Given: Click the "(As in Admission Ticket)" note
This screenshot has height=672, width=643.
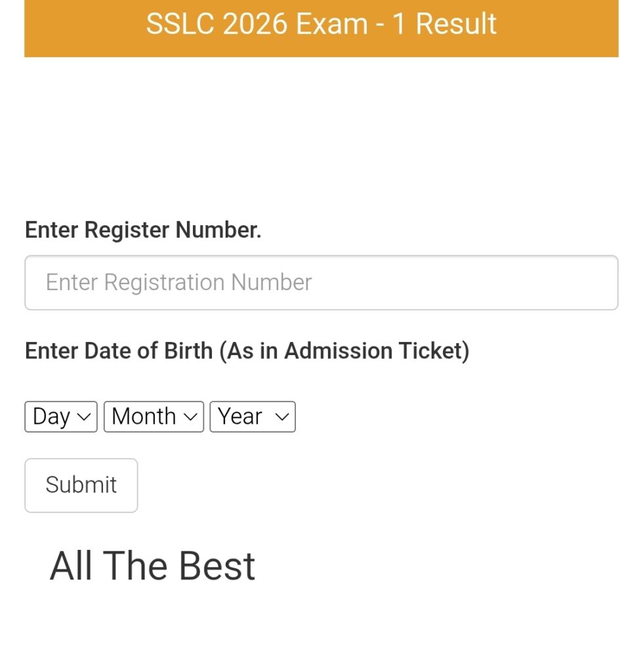Looking at the screenshot, I should tap(344, 351).
